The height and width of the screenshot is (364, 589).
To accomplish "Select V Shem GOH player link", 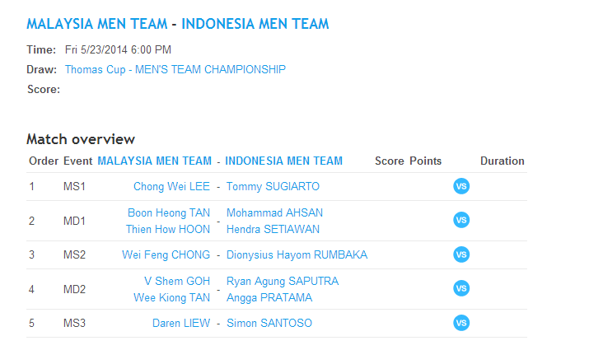I will pyautogui.click(x=177, y=282).
